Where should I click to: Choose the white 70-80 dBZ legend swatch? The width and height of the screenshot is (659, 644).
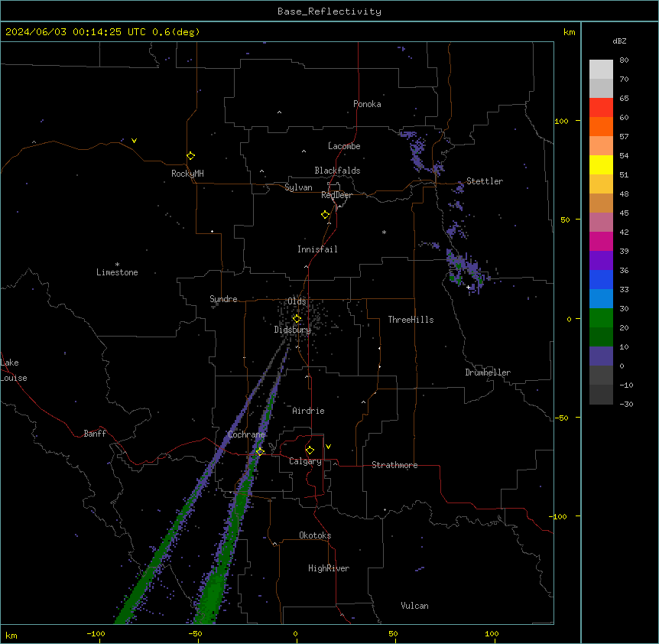[x=601, y=70]
